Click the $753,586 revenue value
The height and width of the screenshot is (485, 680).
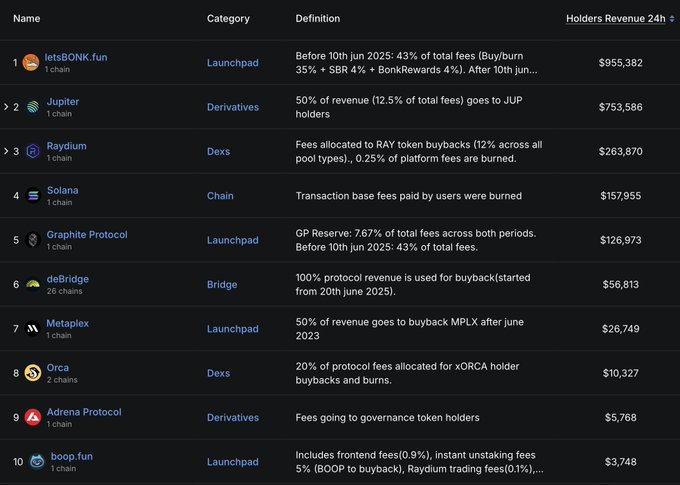pyautogui.click(x=621, y=107)
